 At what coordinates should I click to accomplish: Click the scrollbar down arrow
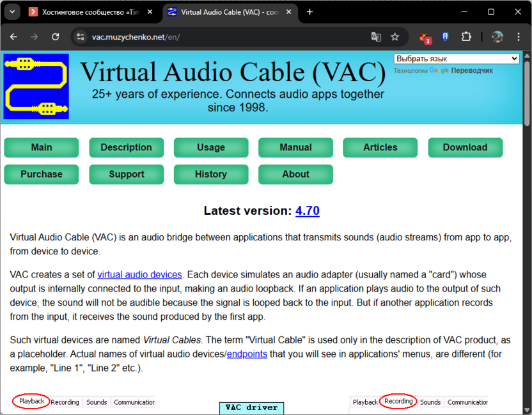point(527,410)
